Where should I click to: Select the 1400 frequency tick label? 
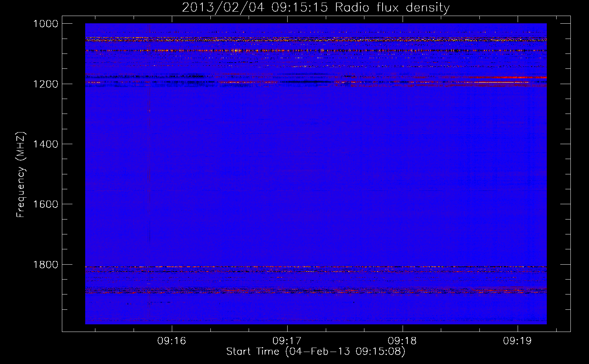pyautogui.click(x=46, y=144)
